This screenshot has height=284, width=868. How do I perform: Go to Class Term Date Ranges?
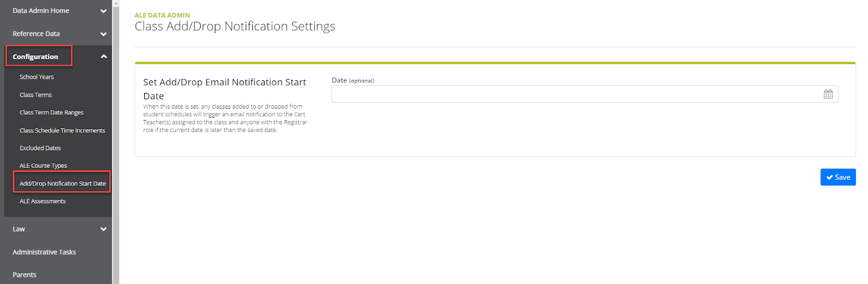(52, 112)
